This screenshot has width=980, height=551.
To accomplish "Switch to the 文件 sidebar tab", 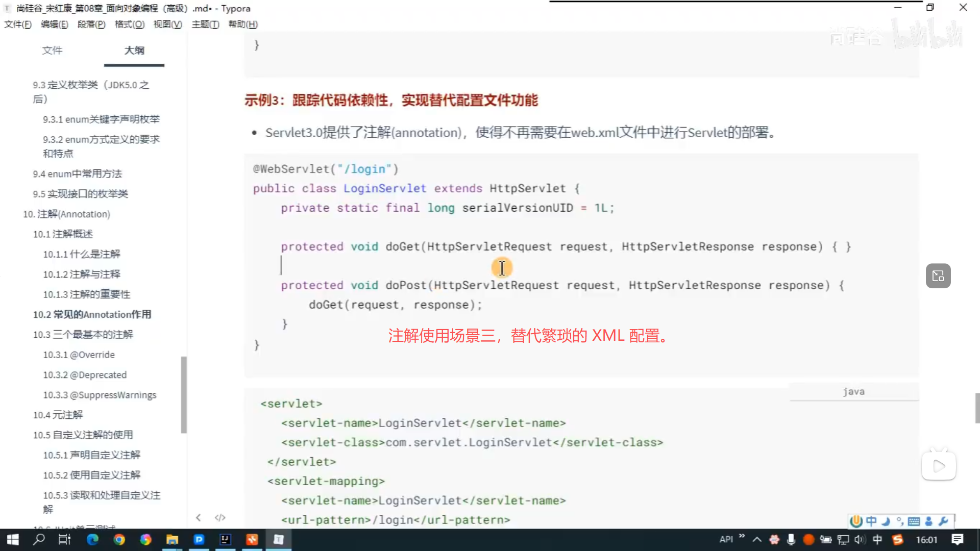I will [52, 50].
